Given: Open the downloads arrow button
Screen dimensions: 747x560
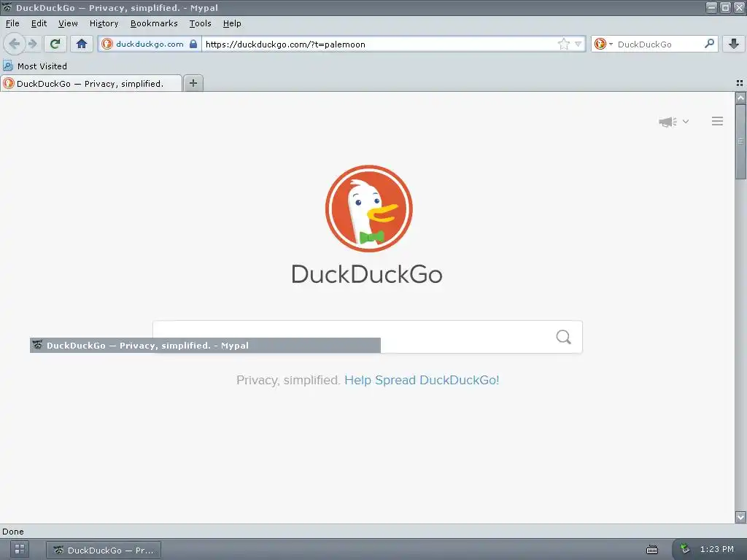Looking at the screenshot, I should pos(734,44).
